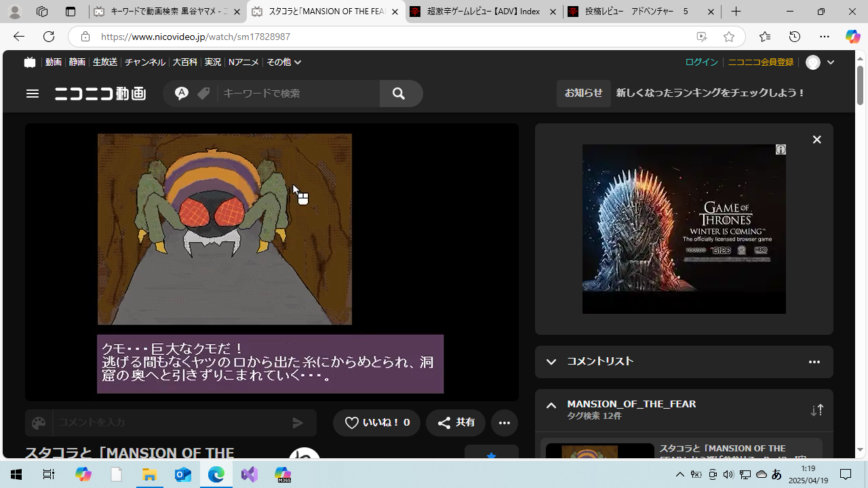The width and height of the screenshot is (868, 488).
Task: Like the video with いいね！ button
Action: [x=376, y=423]
